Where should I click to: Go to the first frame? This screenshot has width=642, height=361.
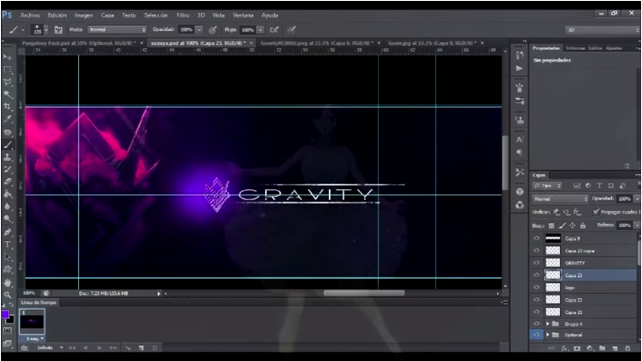[x=72, y=348]
